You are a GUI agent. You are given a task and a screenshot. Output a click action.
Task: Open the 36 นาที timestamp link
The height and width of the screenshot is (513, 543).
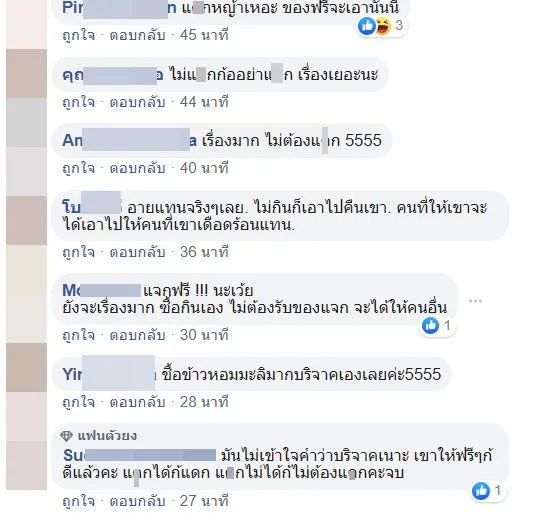click(x=204, y=252)
